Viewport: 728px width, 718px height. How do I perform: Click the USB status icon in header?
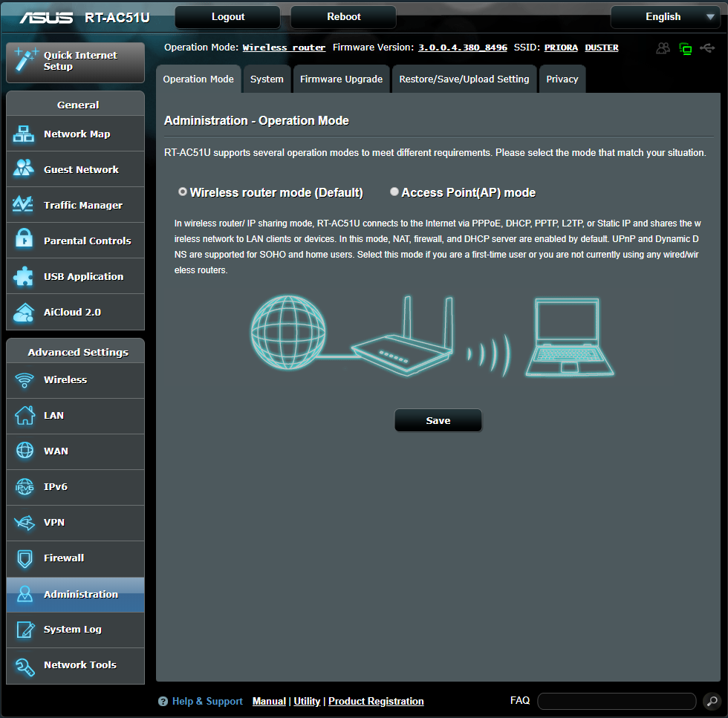pyautogui.click(x=707, y=48)
